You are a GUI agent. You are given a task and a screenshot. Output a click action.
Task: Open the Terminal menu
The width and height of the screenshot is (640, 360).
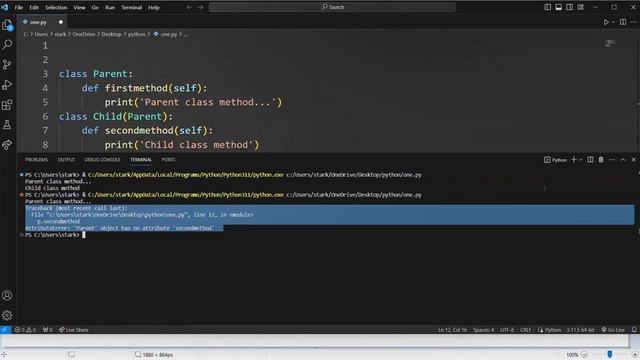[131, 7]
